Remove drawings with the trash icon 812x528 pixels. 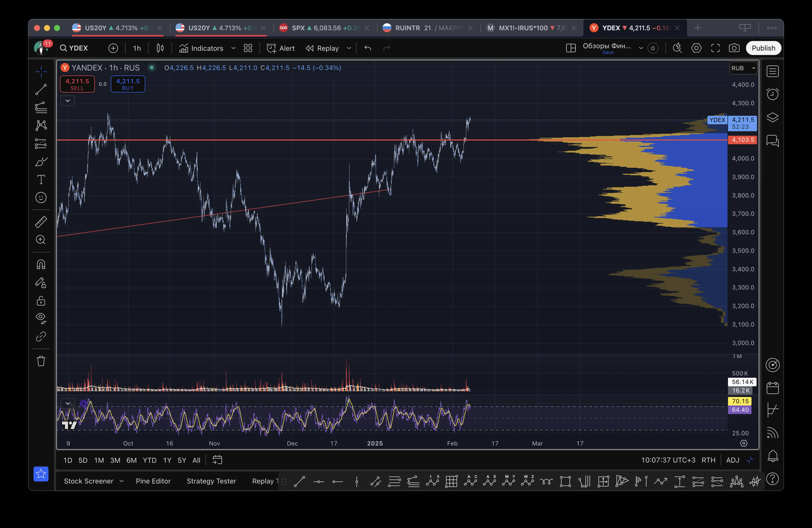tap(41, 361)
